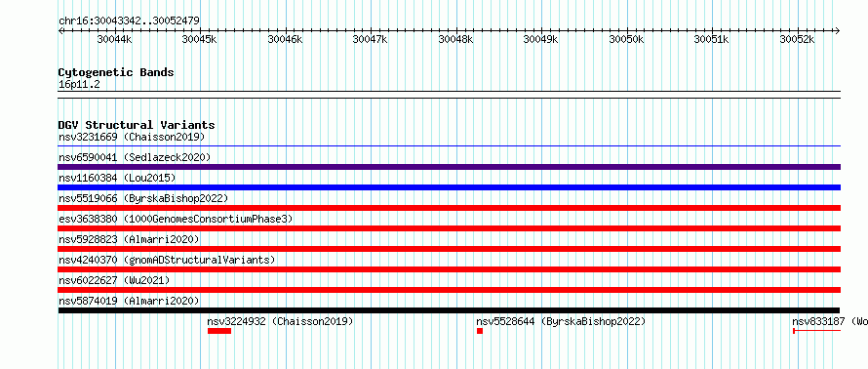The width and height of the screenshot is (868, 369).
Task: Open variant nsv1160384 (Lou2015) label
Action: [117, 178]
